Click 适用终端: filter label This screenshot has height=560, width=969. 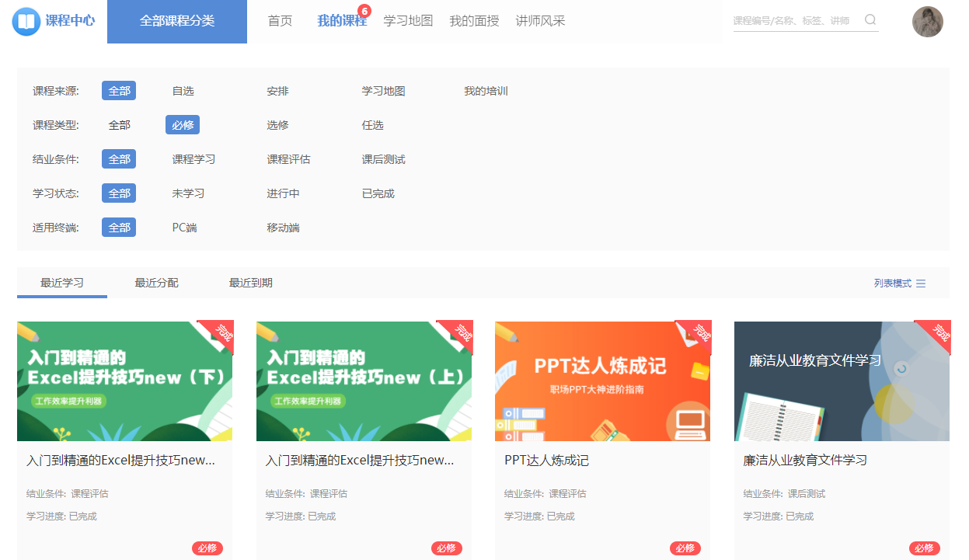pyautogui.click(x=55, y=228)
